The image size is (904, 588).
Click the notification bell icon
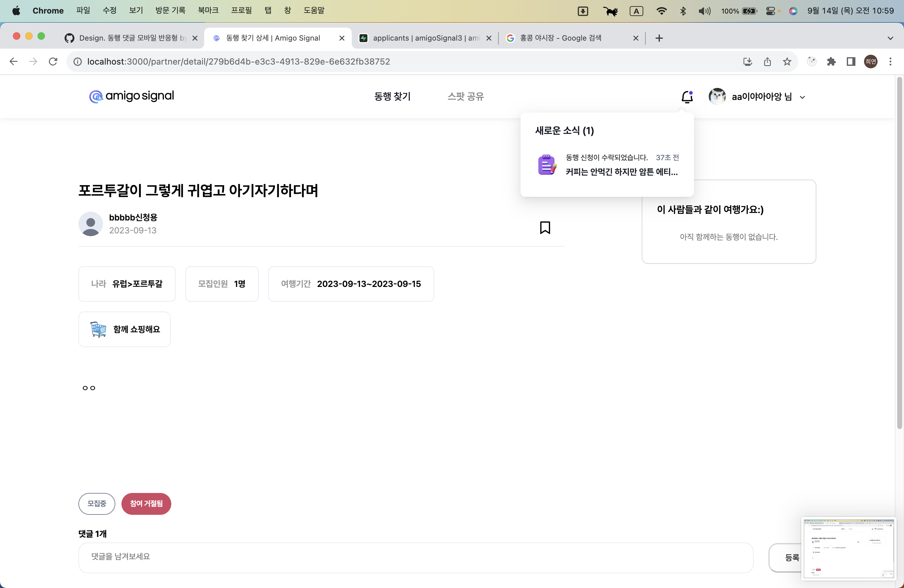tap(687, 97)
